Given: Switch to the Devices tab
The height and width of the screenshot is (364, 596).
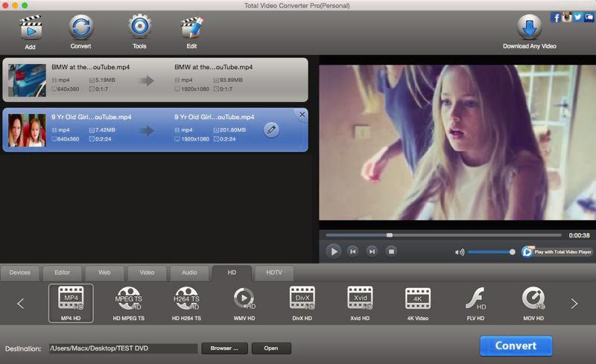Looking at the screenshot, I should [x=20, y=272].
